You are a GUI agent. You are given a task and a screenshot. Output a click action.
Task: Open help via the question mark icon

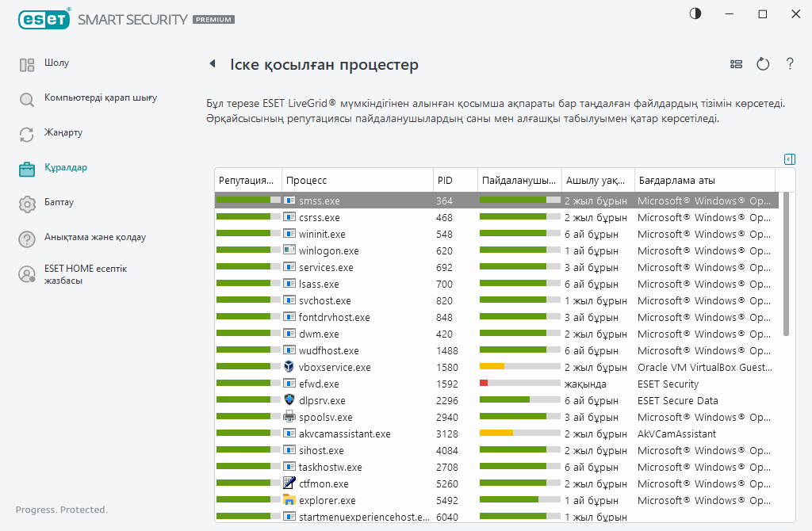point(790,64)
